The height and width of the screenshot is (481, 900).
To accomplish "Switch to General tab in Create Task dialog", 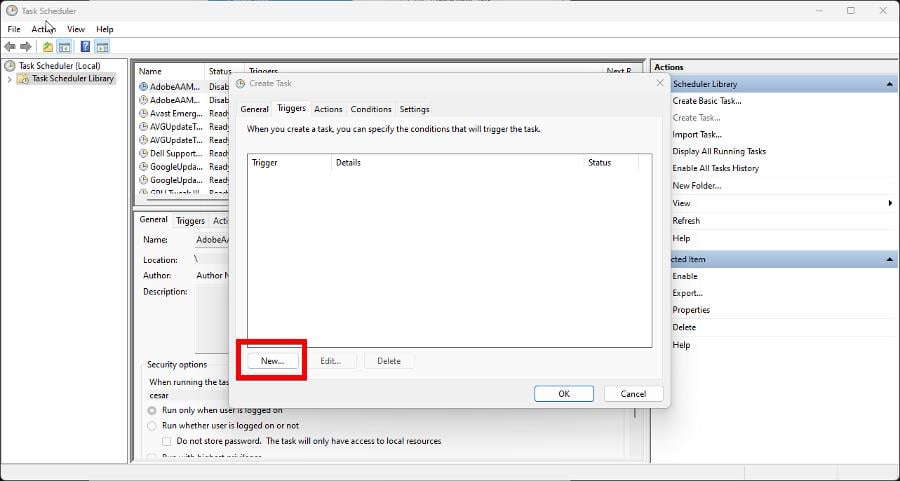I will pos(254,109).
